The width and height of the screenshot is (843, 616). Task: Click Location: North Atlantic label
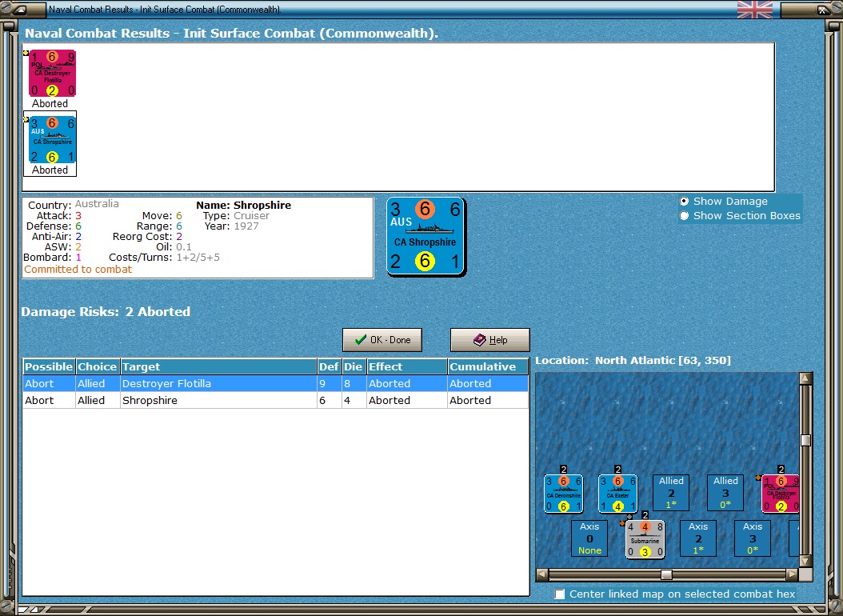point(633,360)
